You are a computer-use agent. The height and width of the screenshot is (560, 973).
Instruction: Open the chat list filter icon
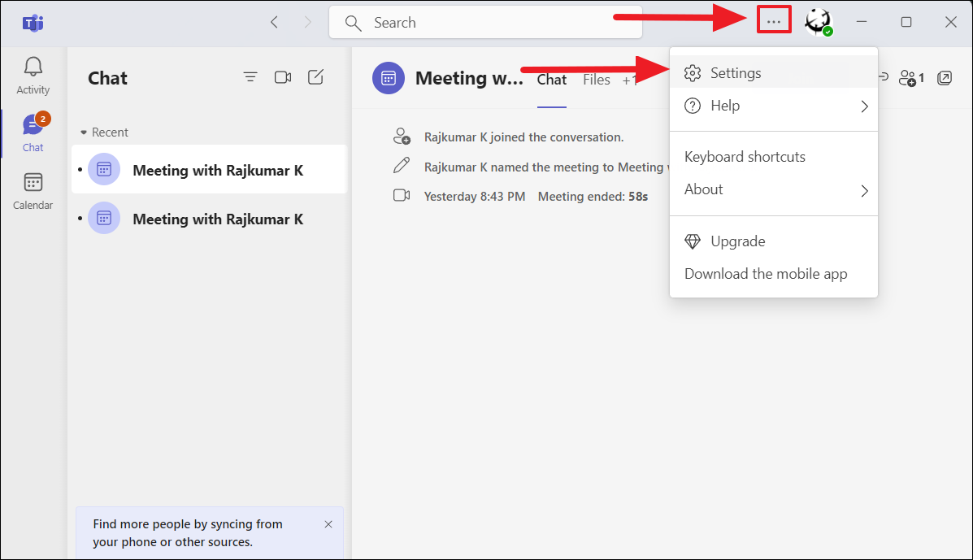pos(250,77)
